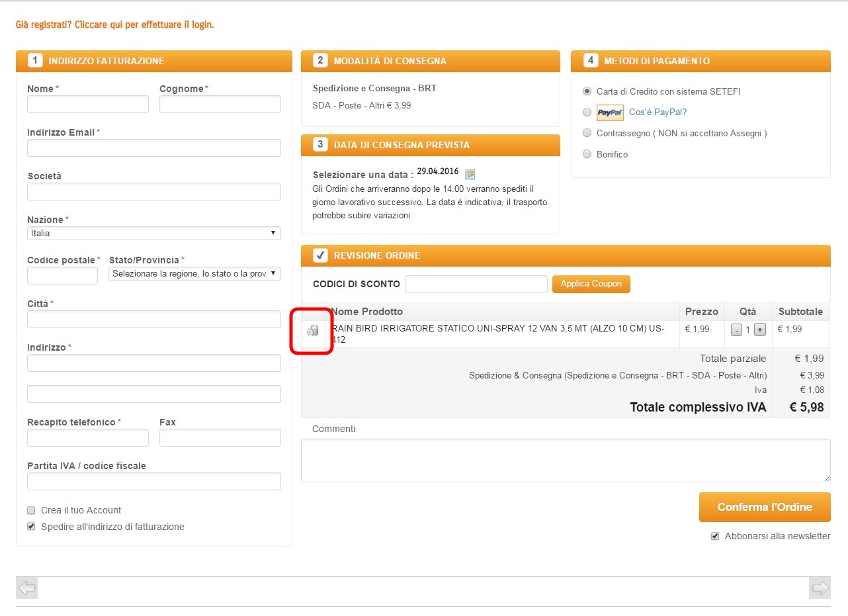Viewport: 848px width, 616px height.
Task: Toggle Spedire all'indirizzo di fatturazione checkbox
Action: (x=31, y=527)
